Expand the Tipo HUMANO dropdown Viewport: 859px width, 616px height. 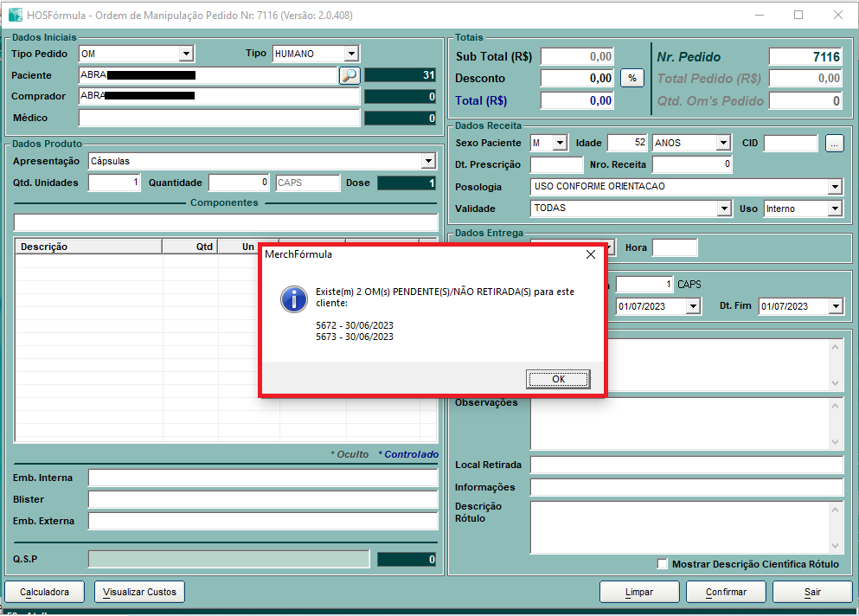[x=350, y=54]
